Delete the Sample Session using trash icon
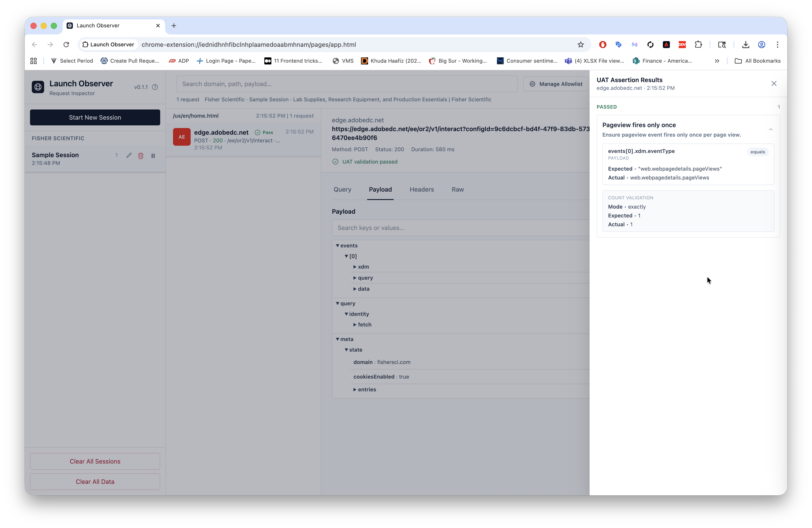 tap(141, 155)
